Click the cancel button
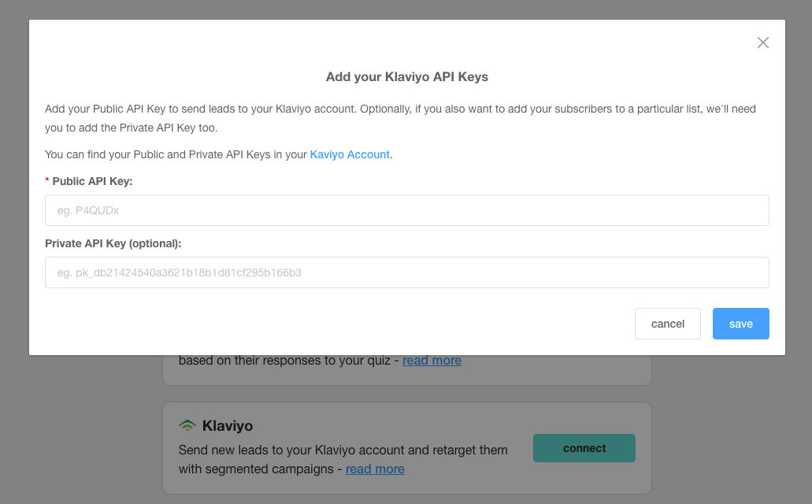 (668, 324)
